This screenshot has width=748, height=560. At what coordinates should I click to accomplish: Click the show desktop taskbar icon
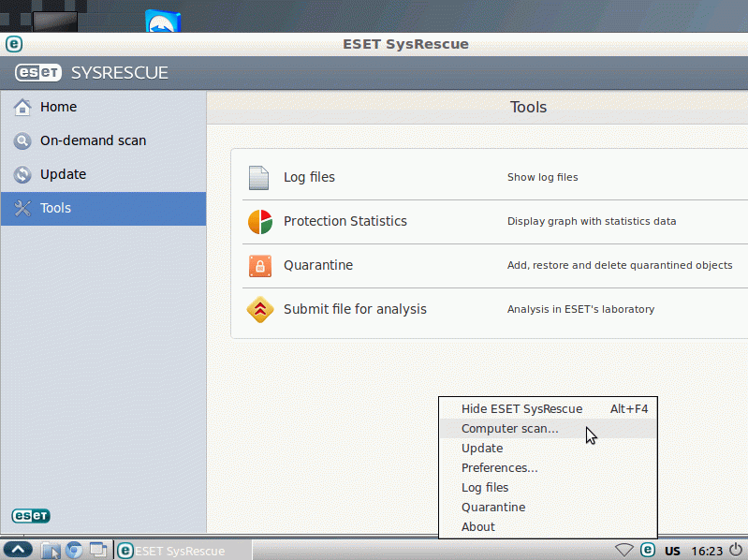pyautogui.click(x=98, y=550)
